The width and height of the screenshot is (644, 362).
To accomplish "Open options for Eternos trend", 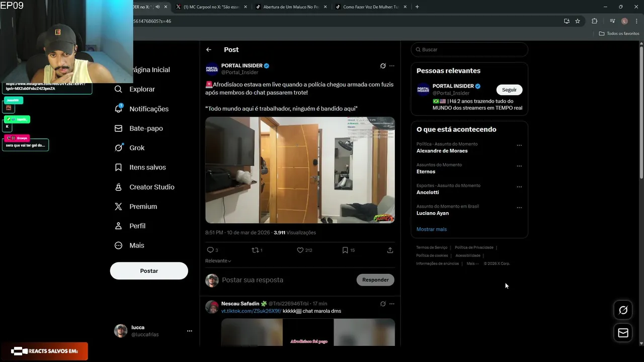I will (519, 166).
